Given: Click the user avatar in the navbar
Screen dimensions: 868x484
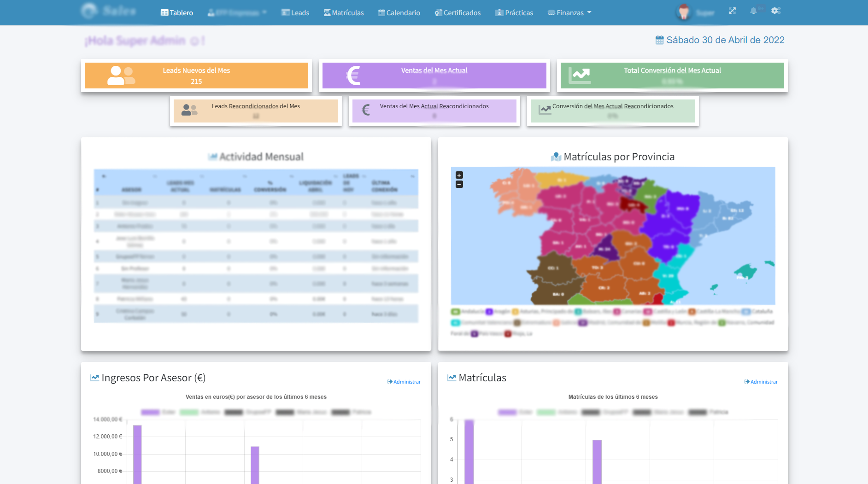Looking at the screenshot, I should pyautogui.click(x=684, y=12).
